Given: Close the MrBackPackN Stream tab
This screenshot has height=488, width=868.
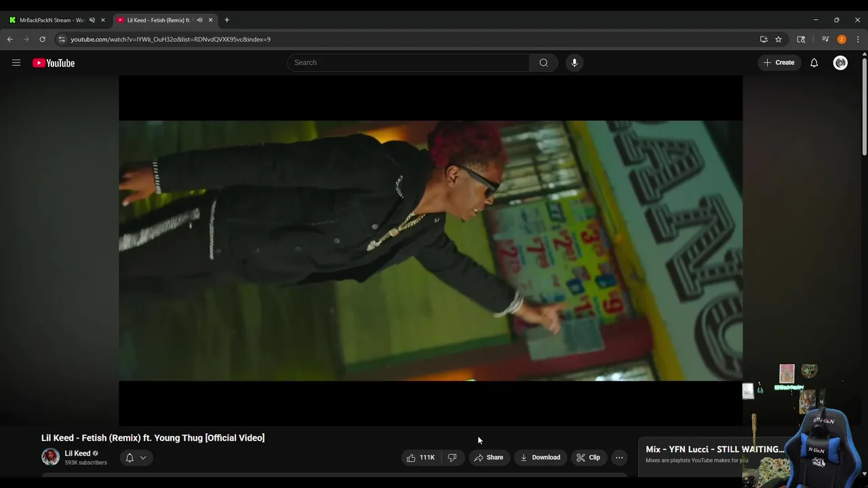Looking at the screenshot, I should coord(103,20).
